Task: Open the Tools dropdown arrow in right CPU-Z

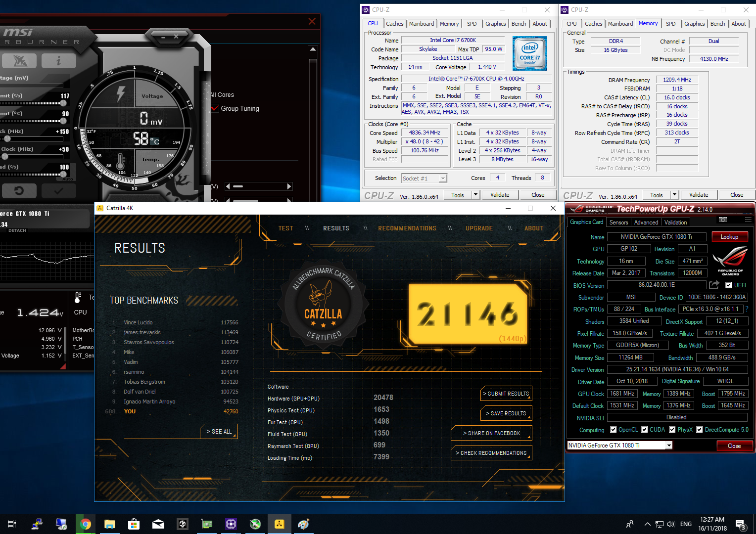Action: [674, 195]
